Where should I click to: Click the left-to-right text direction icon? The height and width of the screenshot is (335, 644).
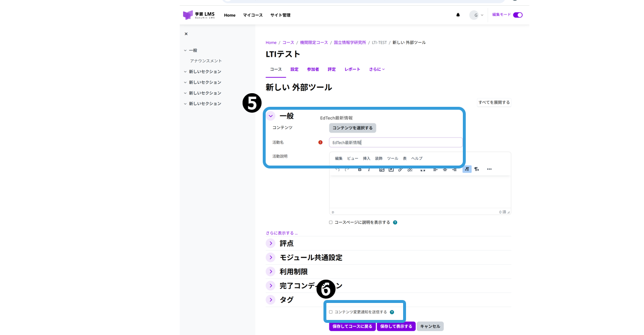click(x=467, y=169)
